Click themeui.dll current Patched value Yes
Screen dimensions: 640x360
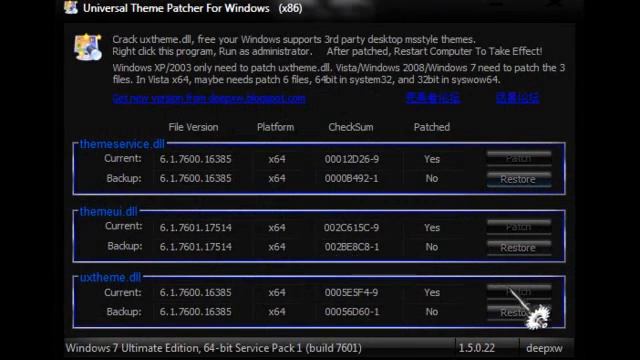pos(432,228)
